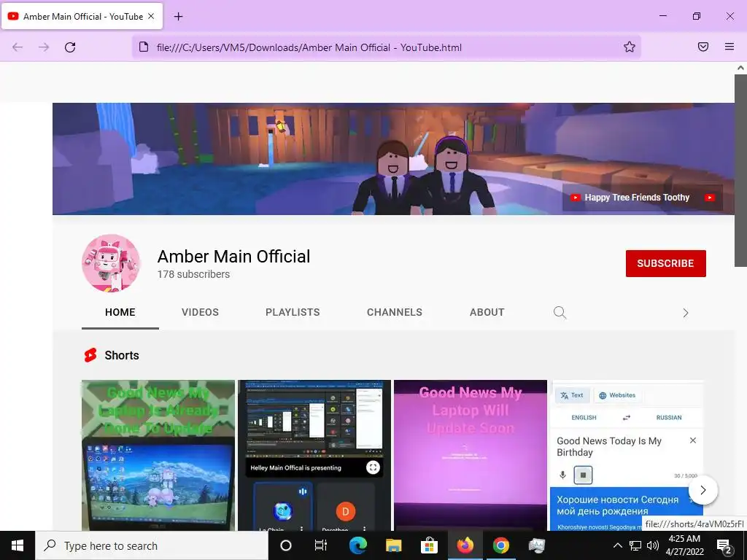Viewport: 747px width, 560px height.
Task: Open network status tray icon
Action: coord(635,545)
